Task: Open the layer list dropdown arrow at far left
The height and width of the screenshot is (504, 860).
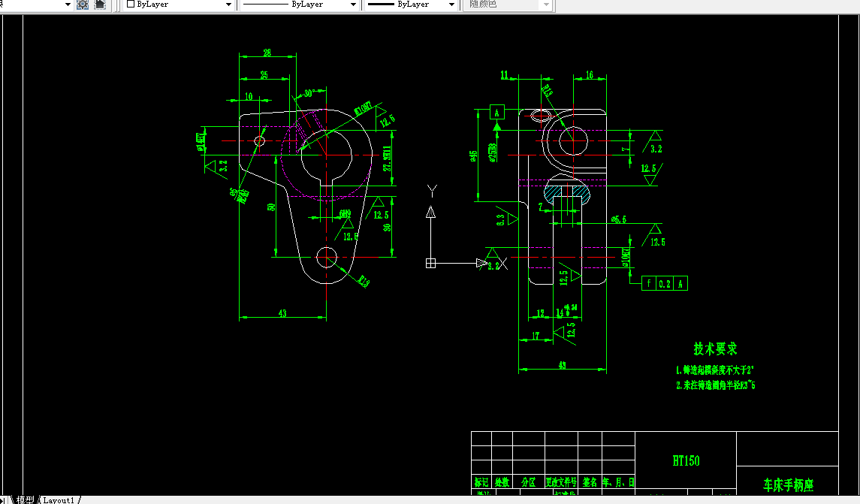Action: [x=68, y=5]
